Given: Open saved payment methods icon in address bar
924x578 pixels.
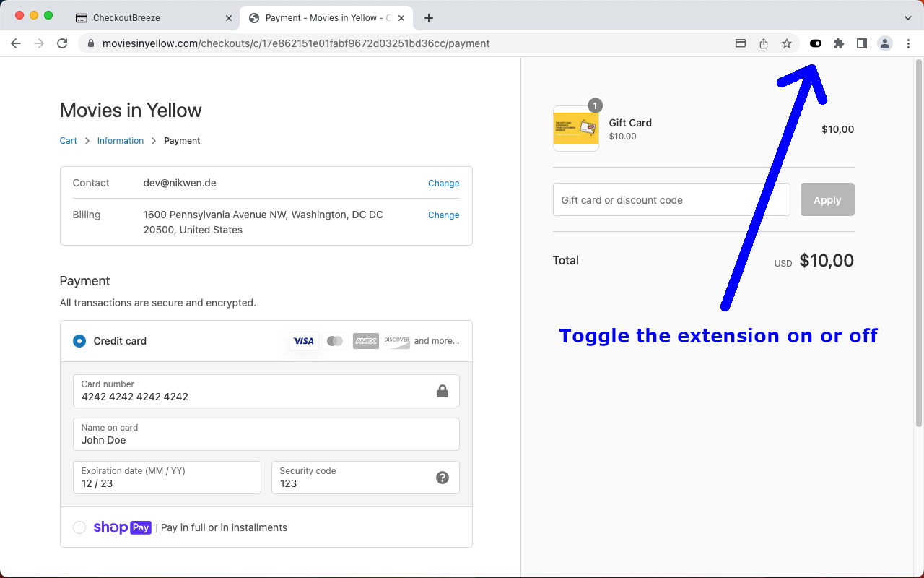Looking at the screenshot, I should click(x=741, y=43).
